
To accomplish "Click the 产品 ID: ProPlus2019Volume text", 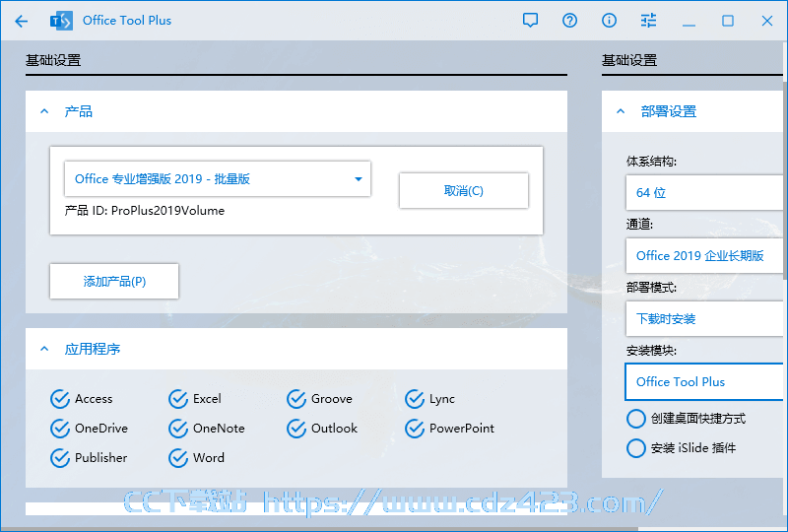I will 145,211.
